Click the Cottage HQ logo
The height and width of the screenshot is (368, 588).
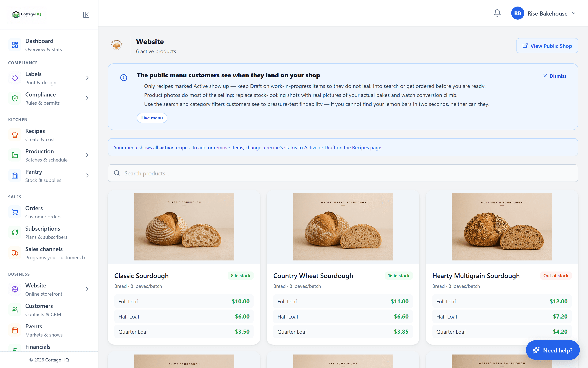coord(27,15)
